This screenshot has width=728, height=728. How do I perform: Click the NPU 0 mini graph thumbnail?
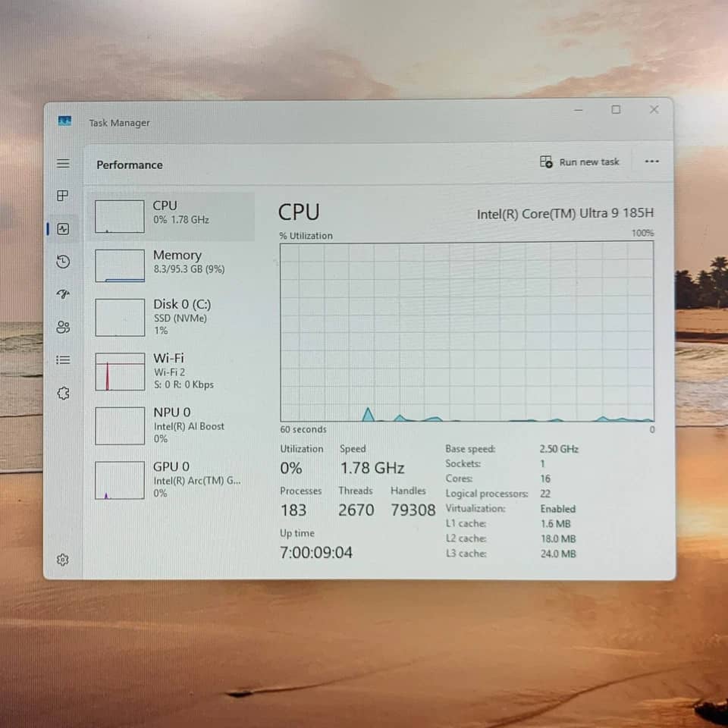pos(120,425)
